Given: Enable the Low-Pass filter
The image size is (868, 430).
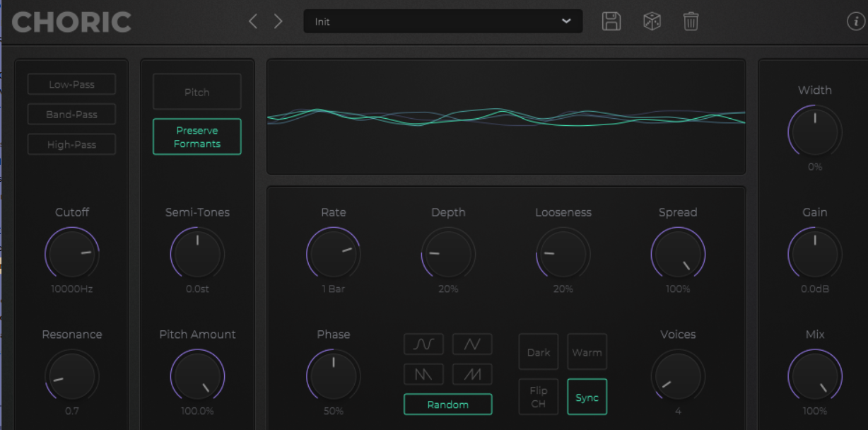Looking at the screenshot, I should point(71,84).
